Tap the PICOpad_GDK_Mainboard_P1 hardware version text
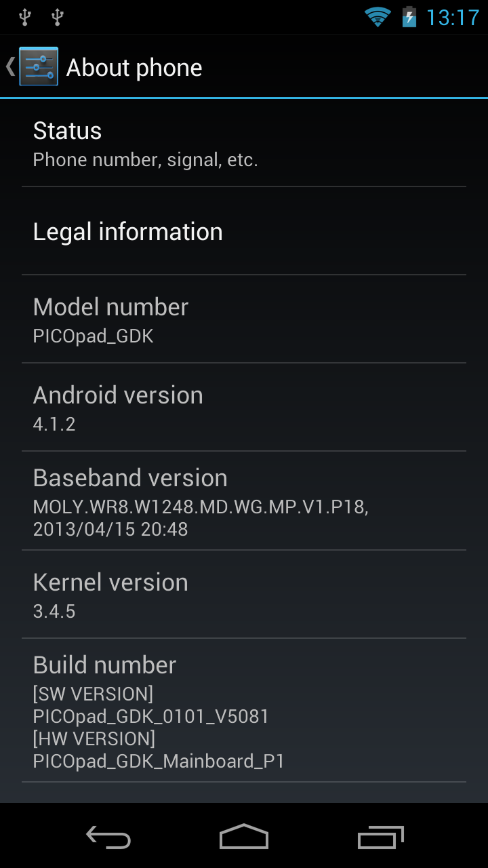 [x=159, y=762]
